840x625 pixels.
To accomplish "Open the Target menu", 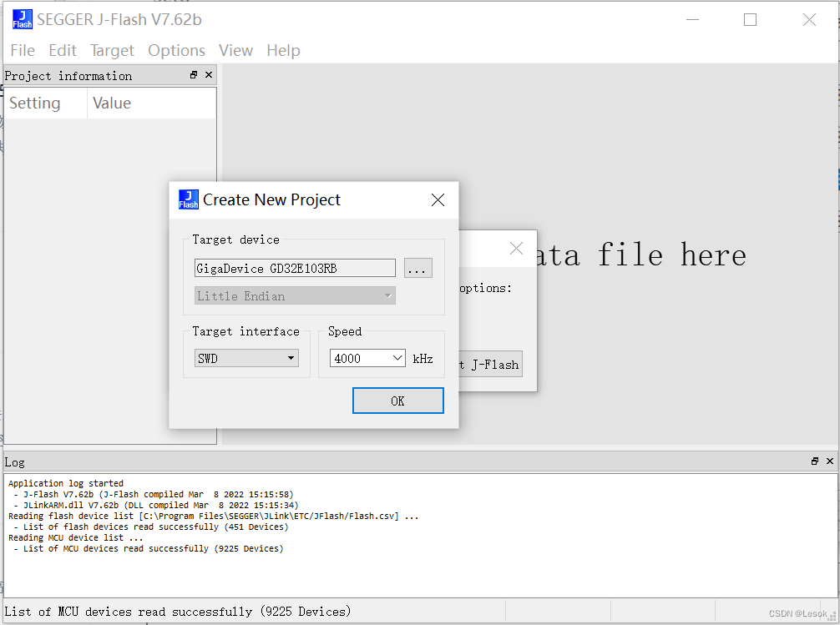I will click(x=112, y=50).
